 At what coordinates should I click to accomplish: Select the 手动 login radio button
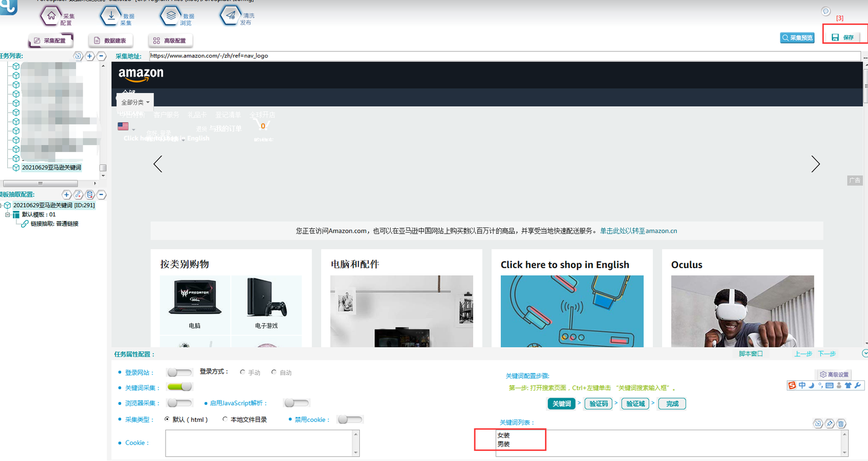(x=242, y=372)
